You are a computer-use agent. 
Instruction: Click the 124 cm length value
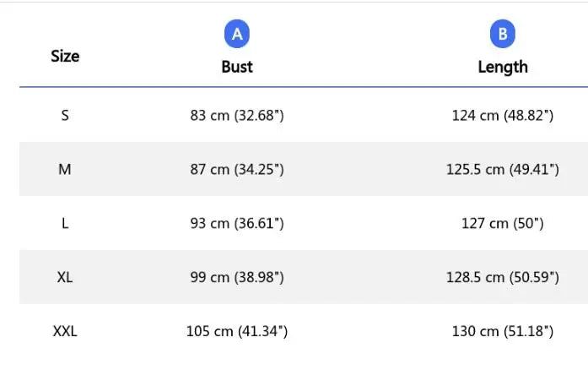[x=503, y=115]
